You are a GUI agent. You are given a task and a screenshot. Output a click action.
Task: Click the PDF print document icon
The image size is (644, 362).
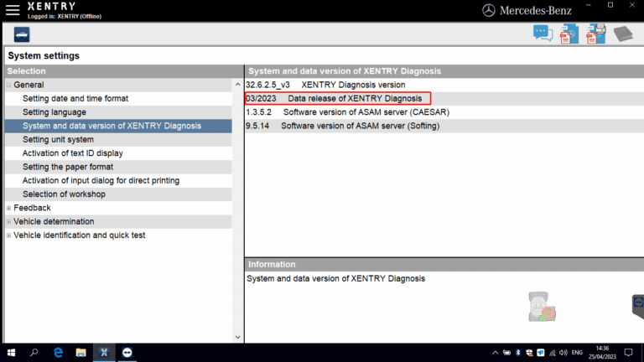tap(595, 34)
